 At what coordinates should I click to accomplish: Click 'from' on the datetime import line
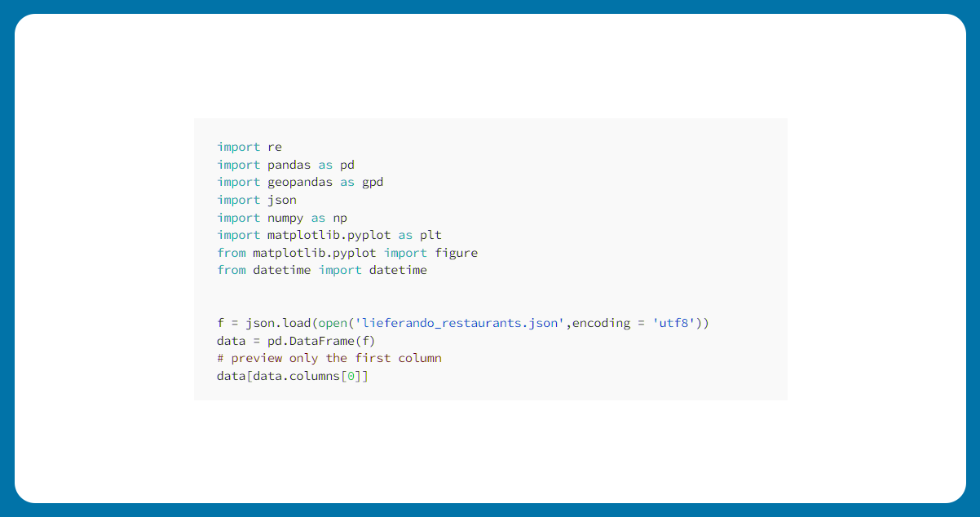[232, 270]
